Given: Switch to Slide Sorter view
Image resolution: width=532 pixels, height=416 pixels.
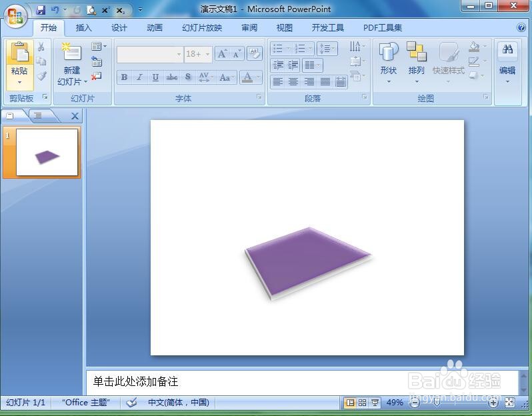Looking at the screenshot, I should [363, 403].
